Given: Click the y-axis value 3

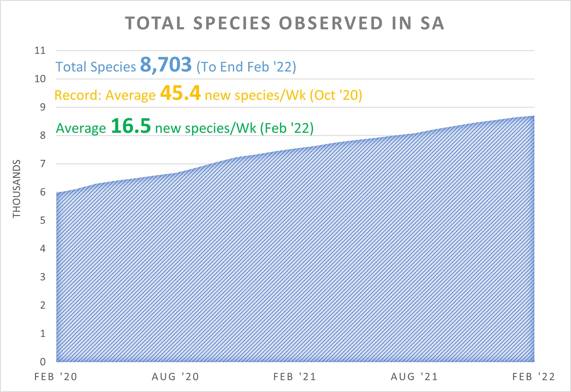Looking at the screenshot, I should coord(42,277).
